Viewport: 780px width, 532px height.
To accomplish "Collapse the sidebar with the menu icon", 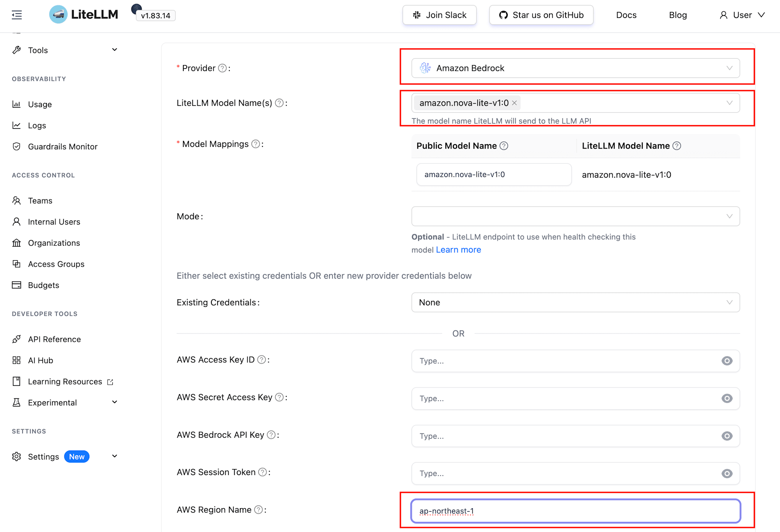I will (17, 15).
